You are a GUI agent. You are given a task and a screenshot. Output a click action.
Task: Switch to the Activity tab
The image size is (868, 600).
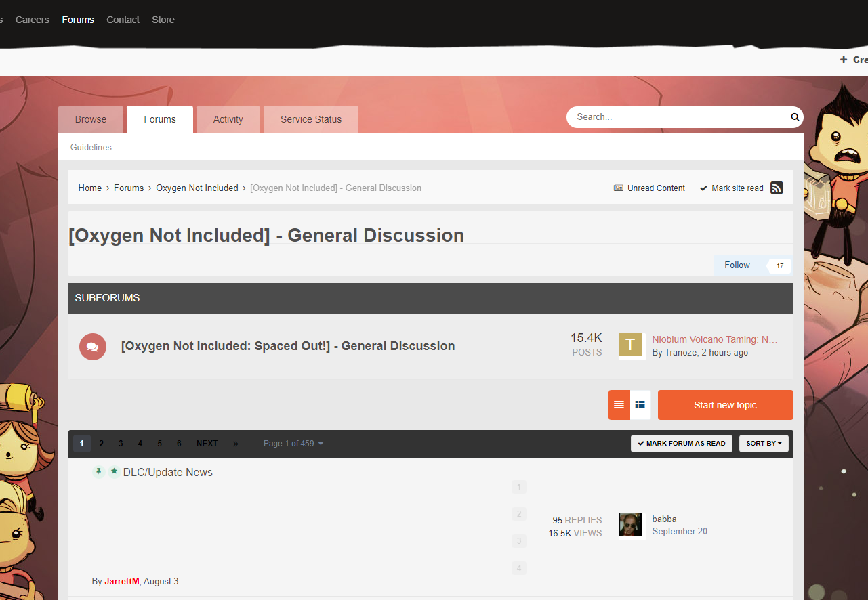[x=228, y=119]
